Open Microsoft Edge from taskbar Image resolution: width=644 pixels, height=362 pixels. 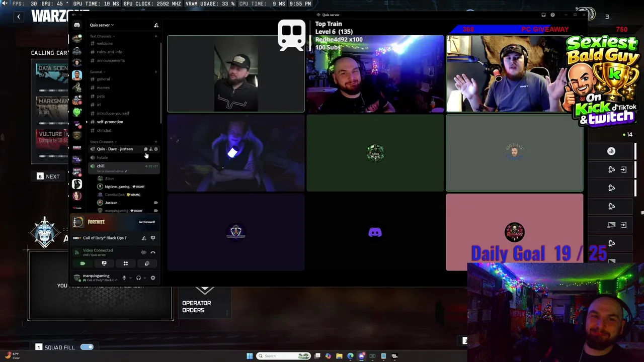351,356
